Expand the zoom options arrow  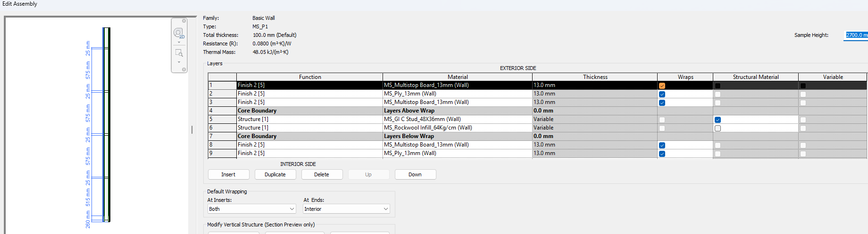pos(179,62)
